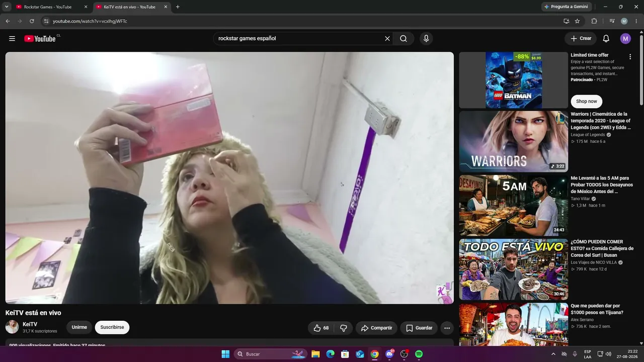Open the tab search dropdown
644x362 pixels.
coord(7,7)
